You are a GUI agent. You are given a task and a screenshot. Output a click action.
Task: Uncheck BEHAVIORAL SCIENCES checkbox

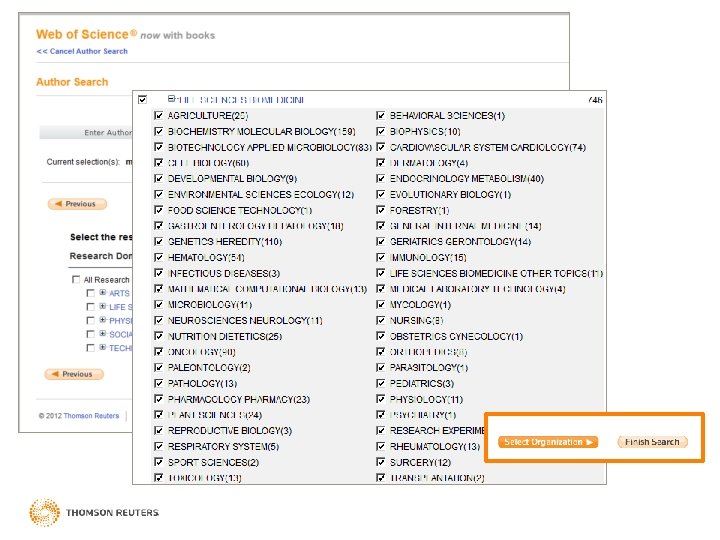point(380,115)
